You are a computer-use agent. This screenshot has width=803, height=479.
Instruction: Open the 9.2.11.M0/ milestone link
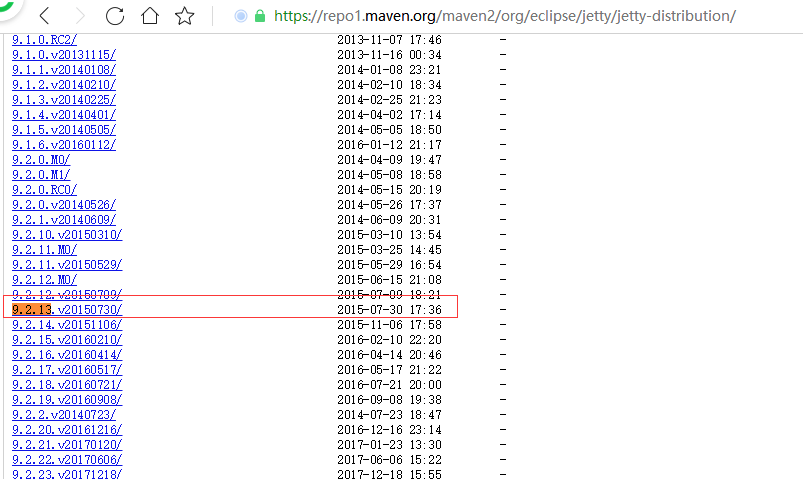[x=45, y=249]
